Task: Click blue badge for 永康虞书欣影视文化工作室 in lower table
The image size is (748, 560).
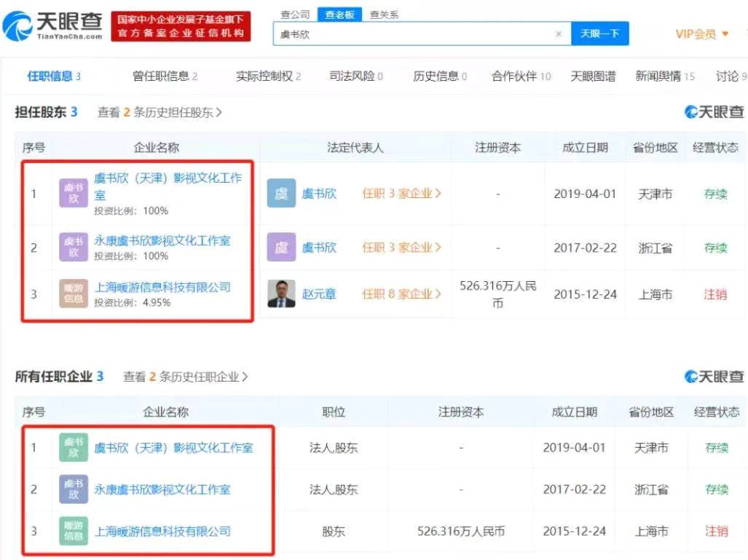Action: (74, 489)
